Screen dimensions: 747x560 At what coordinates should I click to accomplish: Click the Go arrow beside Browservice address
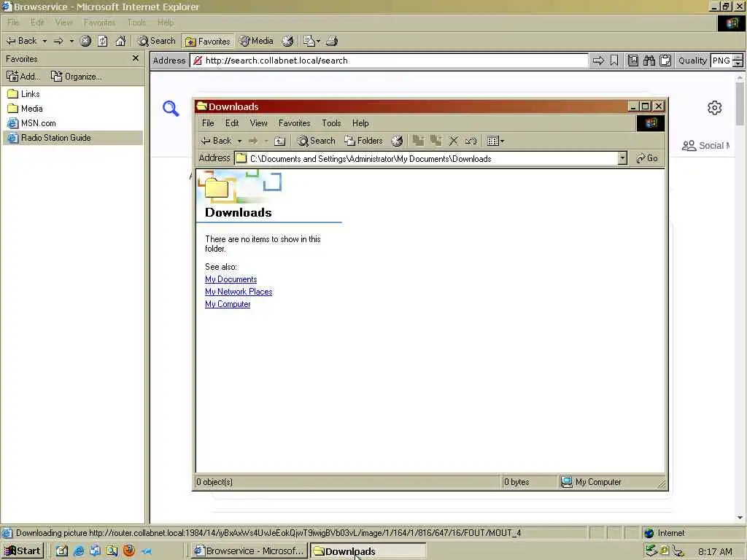pyautogui.click(x=598, y=61)
